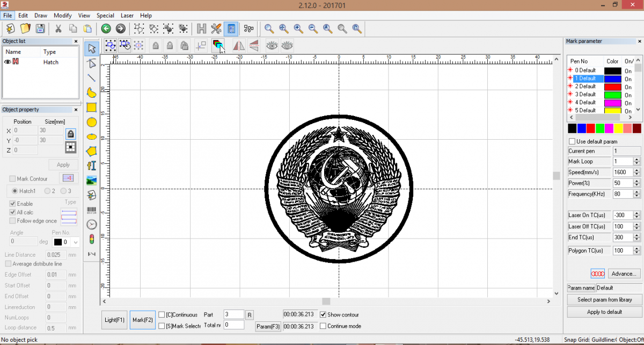Open the Pen No. dropdown
This screenshot has width=644, height=345.
(75, 242)
